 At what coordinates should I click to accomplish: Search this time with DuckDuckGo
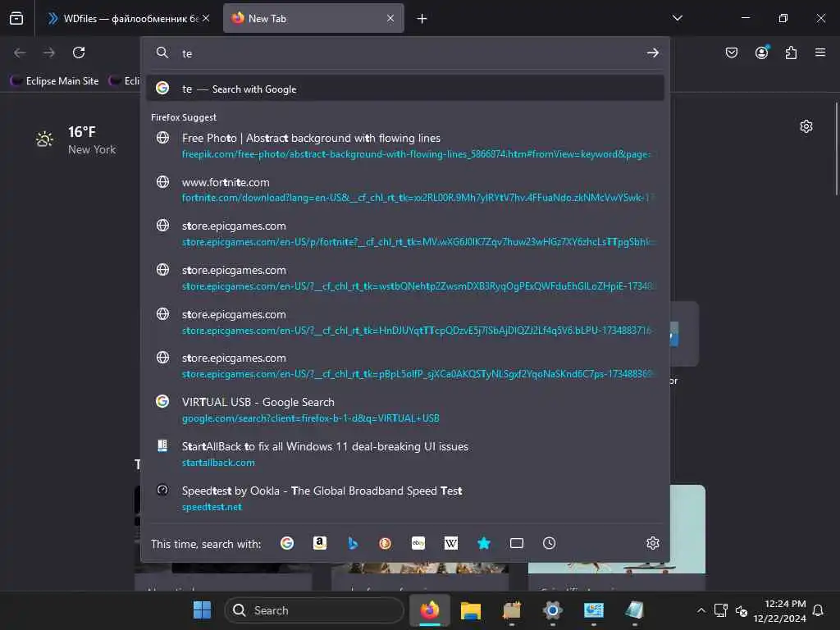pos(386,543)
